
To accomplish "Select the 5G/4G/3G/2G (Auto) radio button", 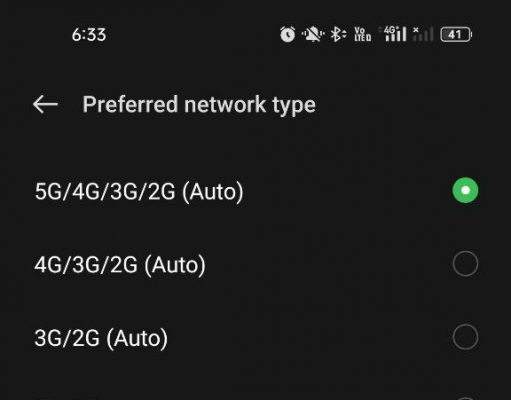I will [x=465, y=190].
